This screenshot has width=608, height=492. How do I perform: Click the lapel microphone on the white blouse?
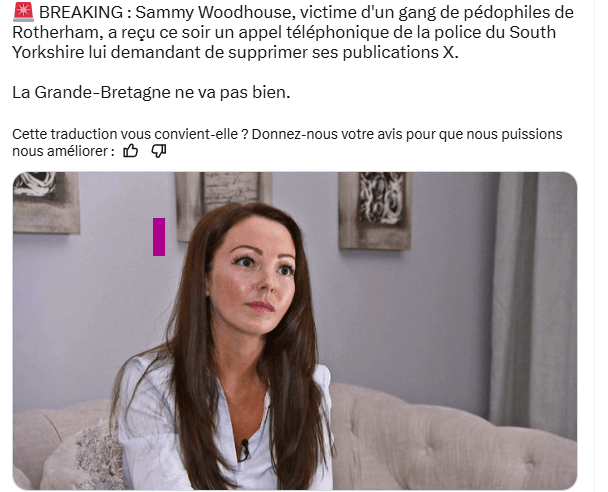pos(245,449)
